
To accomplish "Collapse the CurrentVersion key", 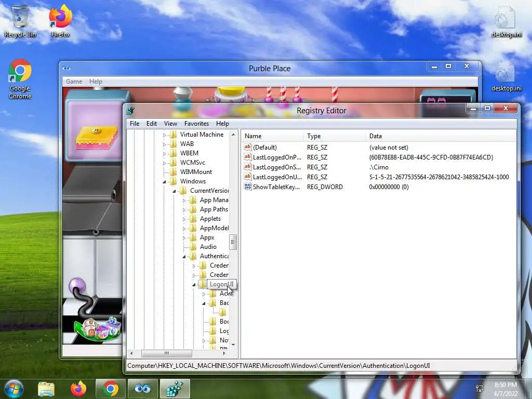I will [174, 191].
